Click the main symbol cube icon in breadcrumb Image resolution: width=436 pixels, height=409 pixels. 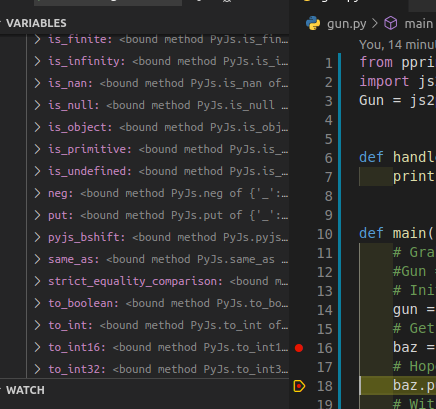(x=391, y=24)
